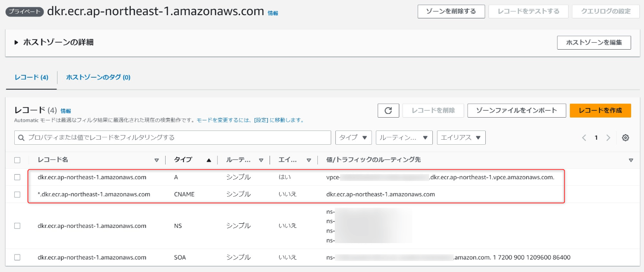Sort by レコード名 column arrow
Viewport: 644px width, 272px height.
156,160
